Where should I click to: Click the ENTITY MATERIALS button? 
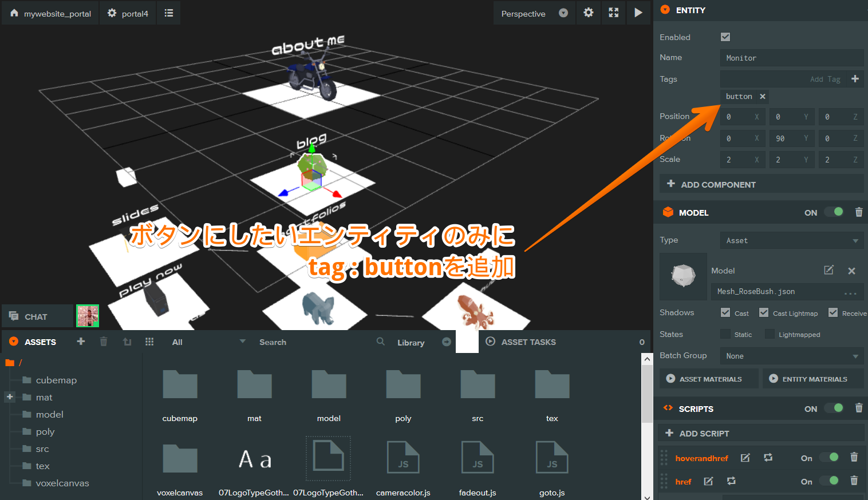[812, 378]
